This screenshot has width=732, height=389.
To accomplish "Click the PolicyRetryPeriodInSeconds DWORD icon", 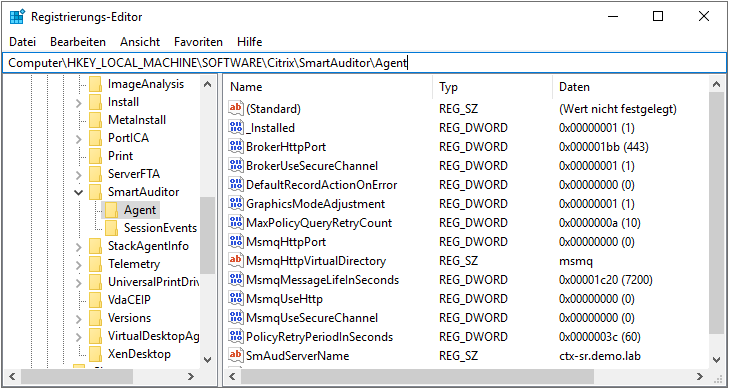I will coord(236,337).
